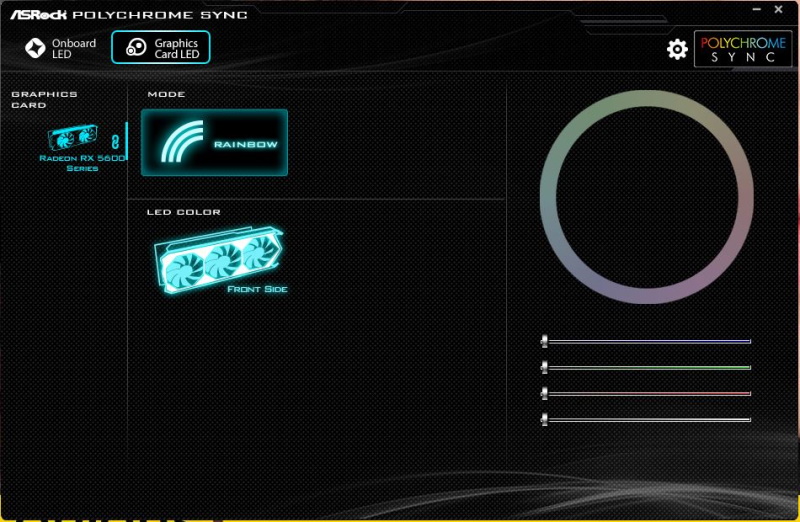800x522 pixels.
Task: Close the Polychrome Sync window
Action: 779,9
